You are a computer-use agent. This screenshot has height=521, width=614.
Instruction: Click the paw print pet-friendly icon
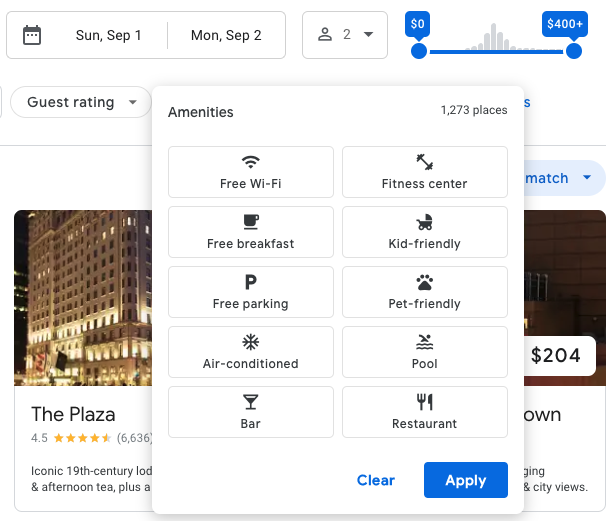[x=425, y=282]
